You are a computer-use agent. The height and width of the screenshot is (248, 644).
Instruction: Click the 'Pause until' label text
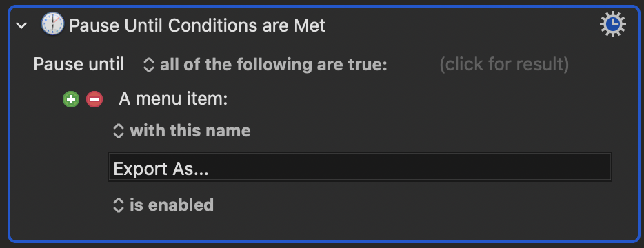pyautogui.click(x=79, y=65)
